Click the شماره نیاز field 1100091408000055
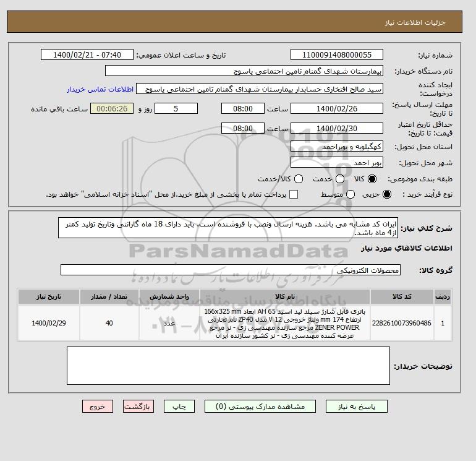The height and width of the screenshot is (461, 476). point(337,54)
